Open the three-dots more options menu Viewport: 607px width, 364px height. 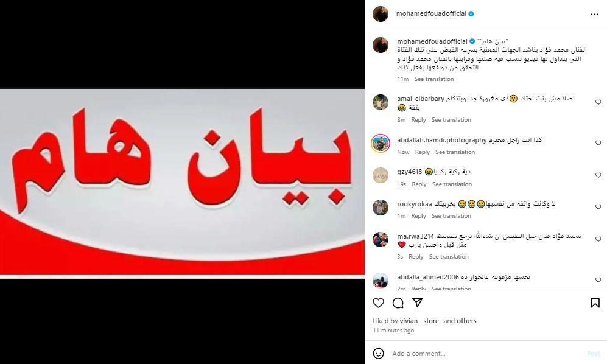click(x=594, y=15)
